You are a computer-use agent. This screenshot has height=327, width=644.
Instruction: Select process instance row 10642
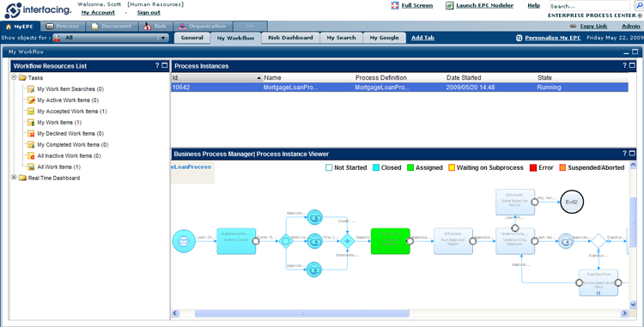(399, 88)
